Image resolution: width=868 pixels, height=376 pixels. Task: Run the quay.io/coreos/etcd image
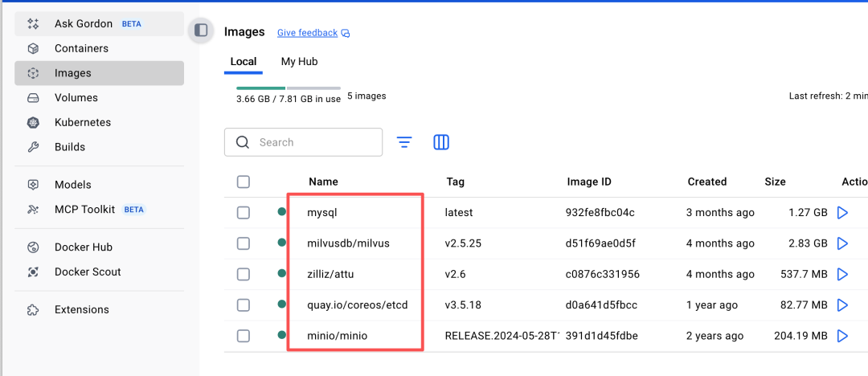pos(842,304)
